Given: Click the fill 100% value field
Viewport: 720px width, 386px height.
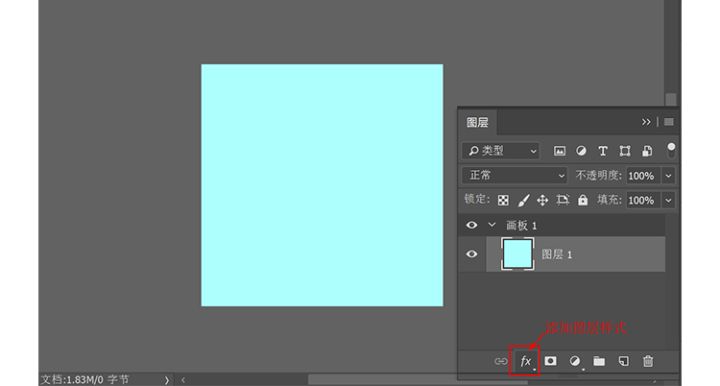Looking at the screenshot, I should tap(643, 200).
